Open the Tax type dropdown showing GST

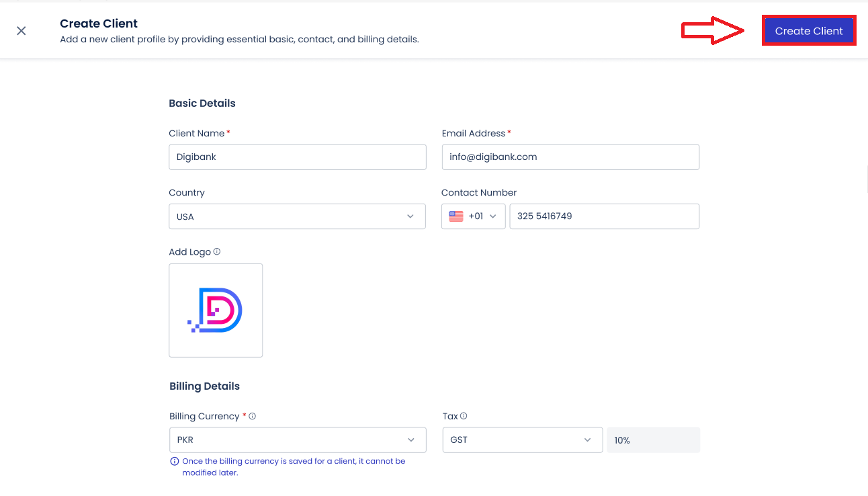[522, 440]
